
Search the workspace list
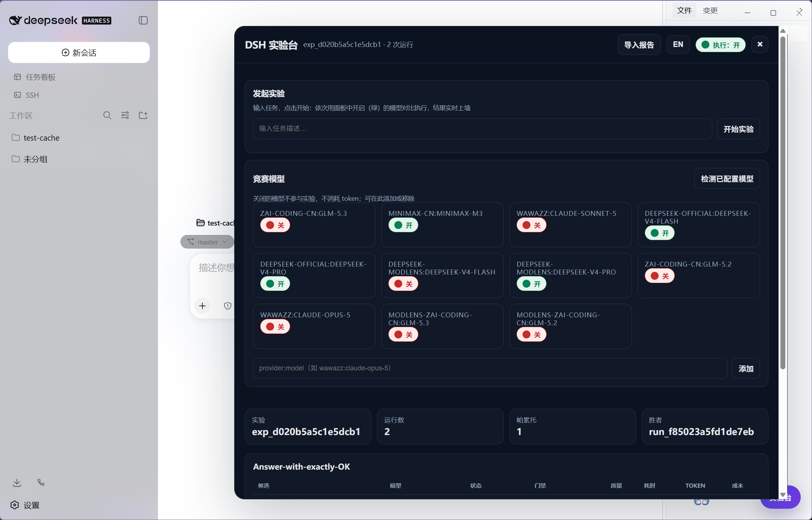pos(107,115)
